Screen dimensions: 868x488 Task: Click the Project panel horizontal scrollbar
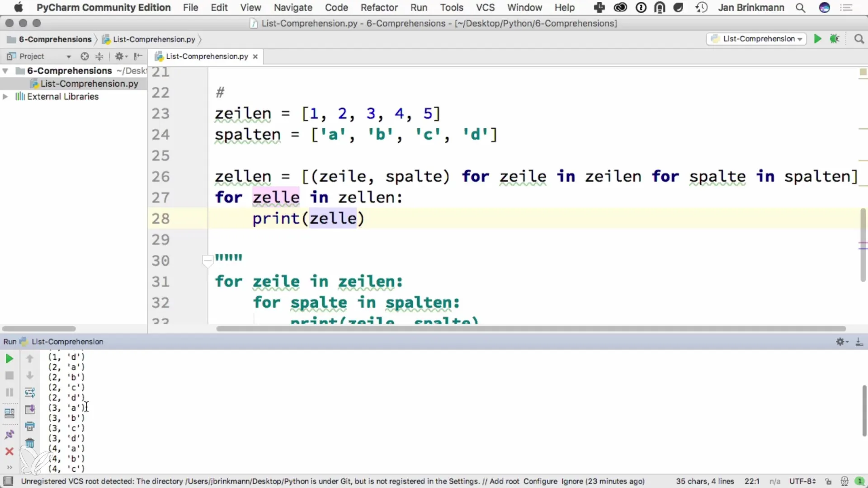(x=39, y=328)
